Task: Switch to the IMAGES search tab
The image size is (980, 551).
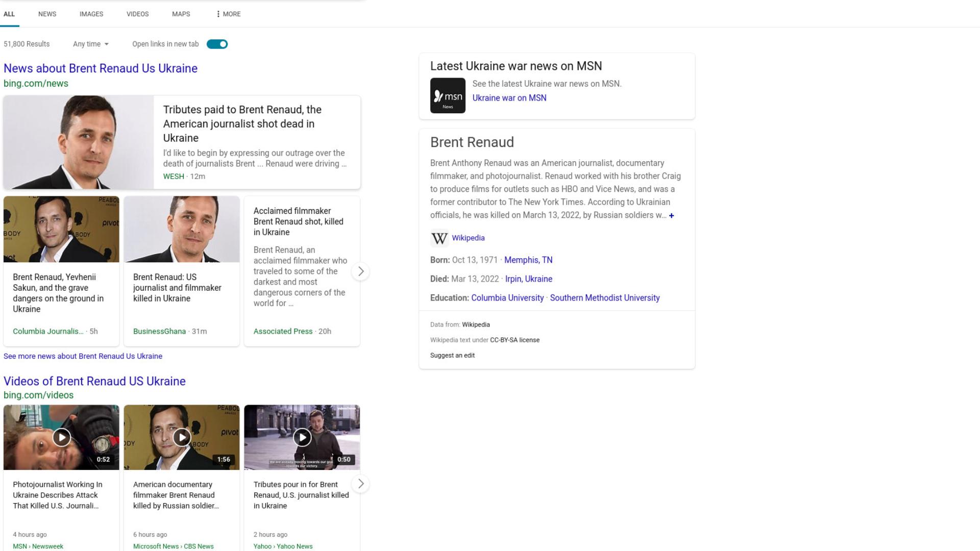Action: click(91, 14)
